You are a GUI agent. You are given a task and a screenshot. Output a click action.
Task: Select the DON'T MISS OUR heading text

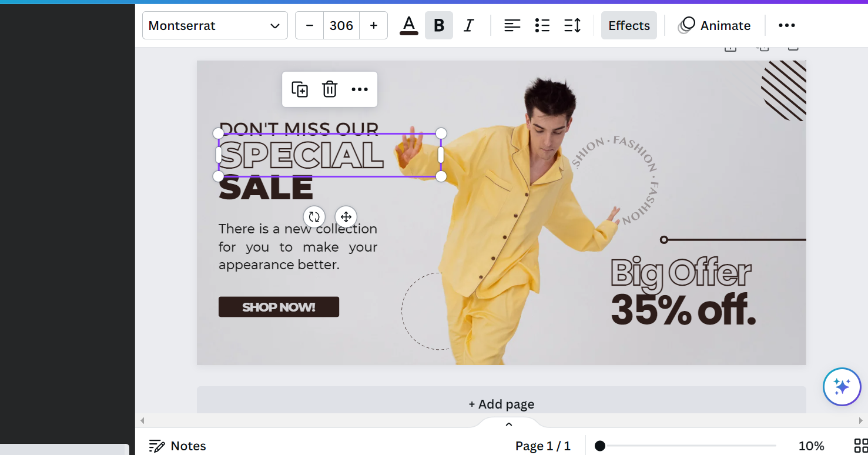click(299, 128)
